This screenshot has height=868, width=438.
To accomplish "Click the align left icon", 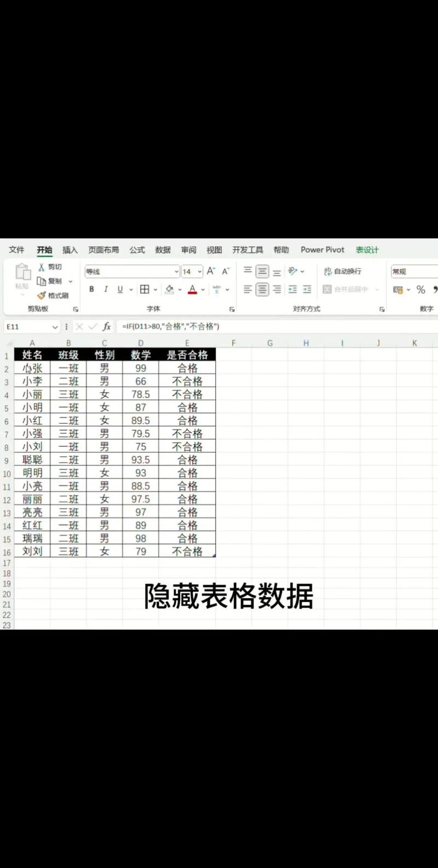I will 248,289.
